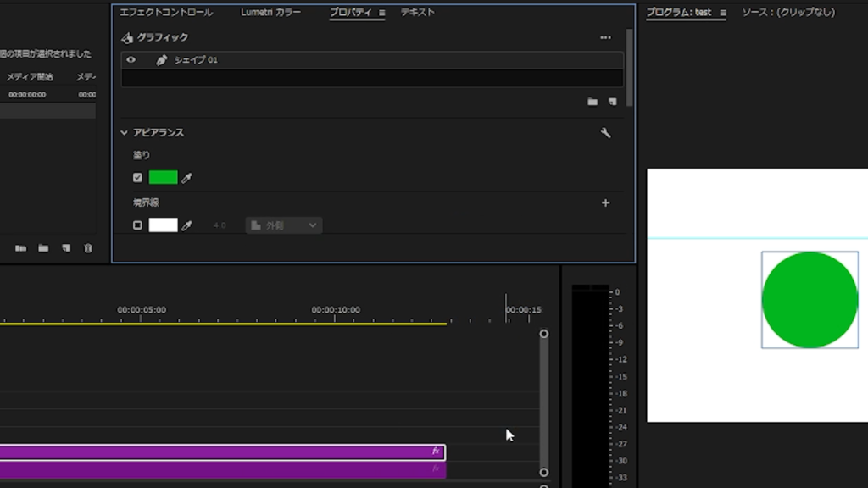The image size is (868, 488).
Task: Select the green circle in program monitor
Action: coord(810,300)
